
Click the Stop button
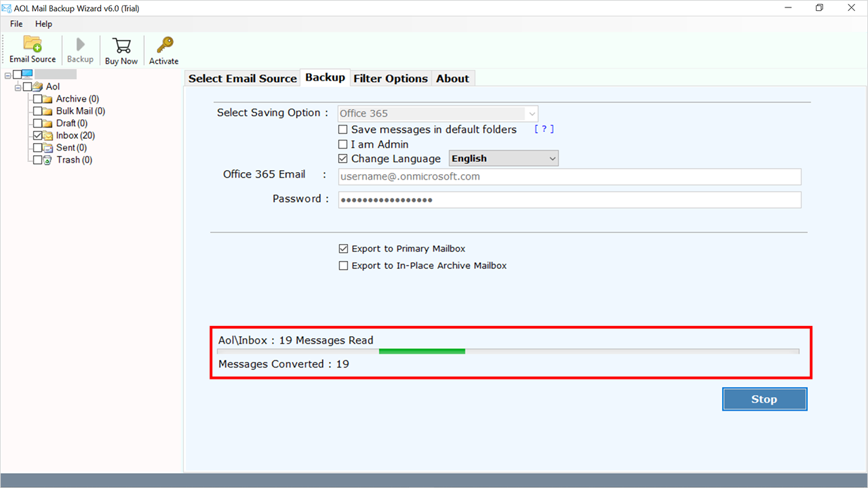coord(764,399)
